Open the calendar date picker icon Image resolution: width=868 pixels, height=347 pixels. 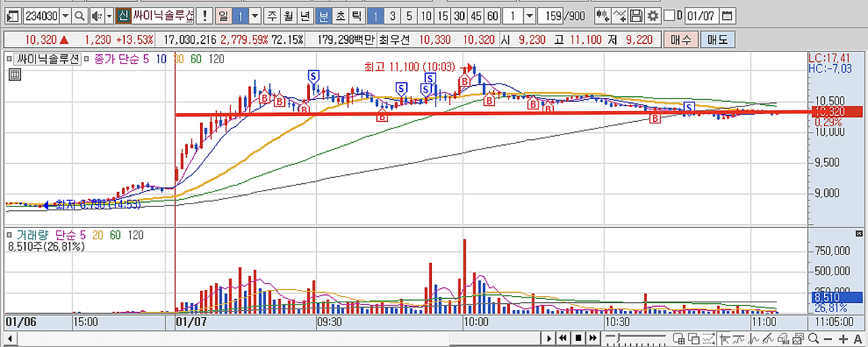click(726, 16)
